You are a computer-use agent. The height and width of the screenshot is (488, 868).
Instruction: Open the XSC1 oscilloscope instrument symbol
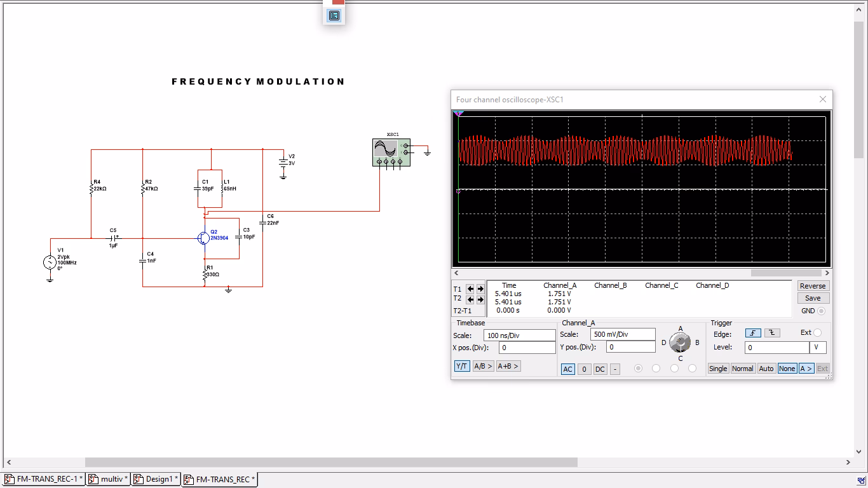pos(391,152)
